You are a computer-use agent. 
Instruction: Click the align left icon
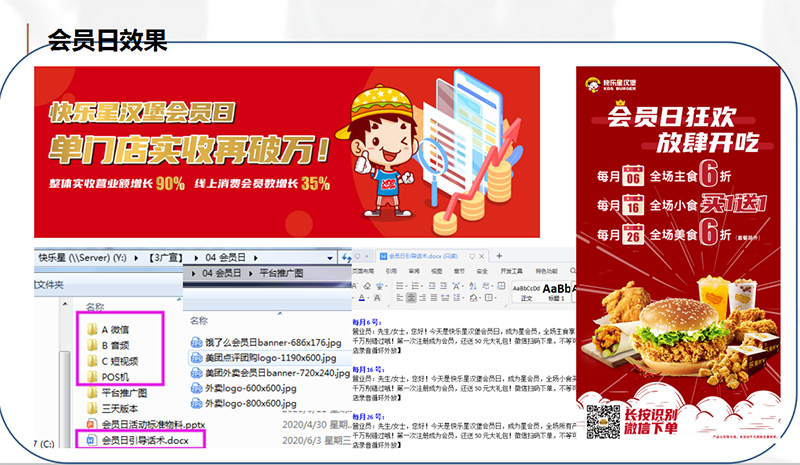[399, 298]
